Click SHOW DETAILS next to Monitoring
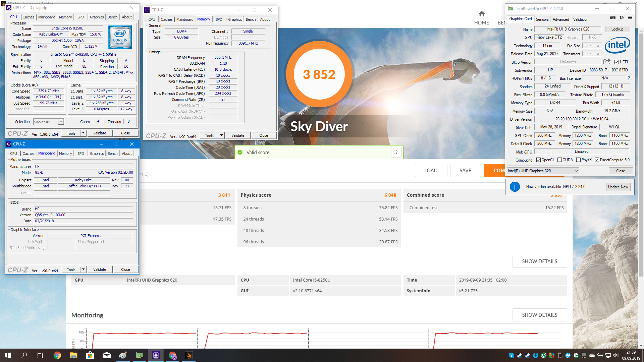The image size is (644, 362). [x=539, y=315]
